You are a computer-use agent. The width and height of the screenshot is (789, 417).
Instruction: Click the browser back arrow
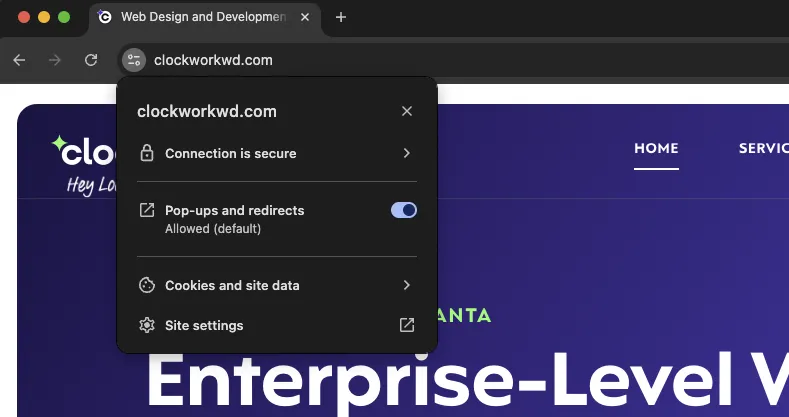pos(19,60)
